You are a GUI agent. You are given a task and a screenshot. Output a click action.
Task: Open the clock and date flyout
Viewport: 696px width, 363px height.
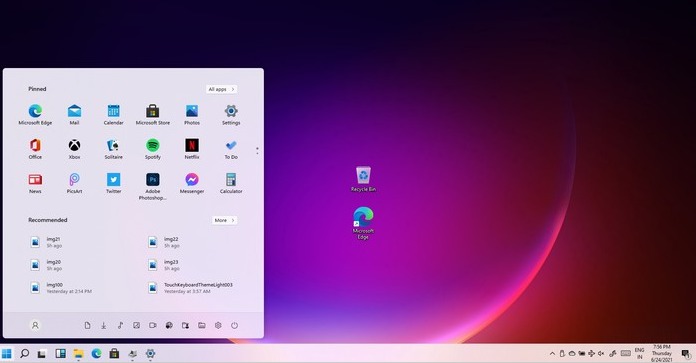tap(661, 354)
